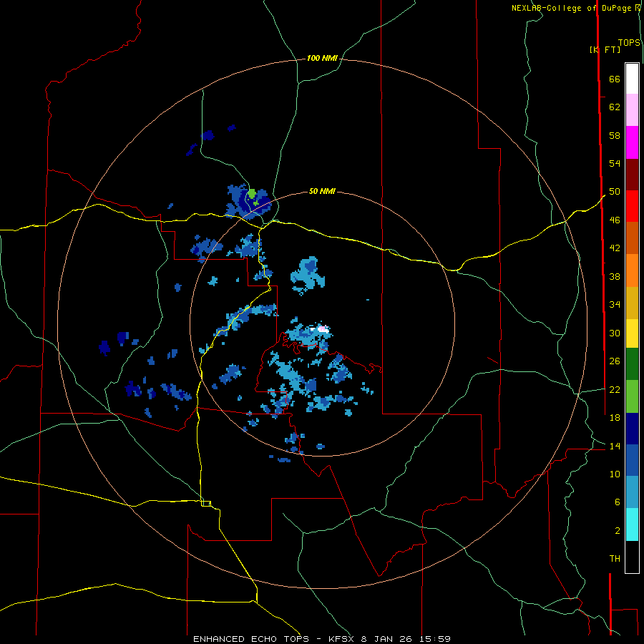Select the legend value 38
Viewport: 644px width, 644px height.
[x=615, y=276]
